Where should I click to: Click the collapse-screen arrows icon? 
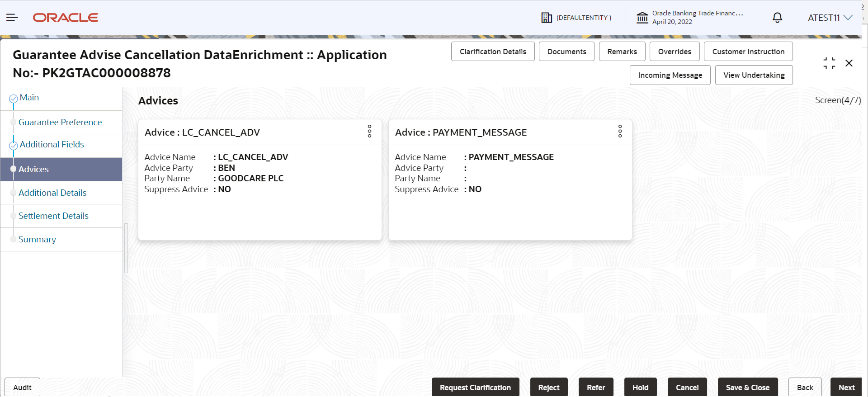tap(829, 63)
